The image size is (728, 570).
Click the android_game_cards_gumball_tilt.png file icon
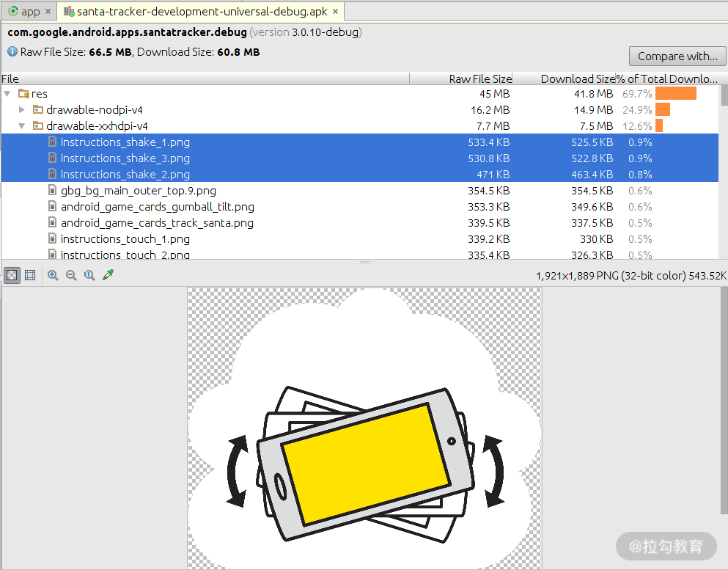53,206
